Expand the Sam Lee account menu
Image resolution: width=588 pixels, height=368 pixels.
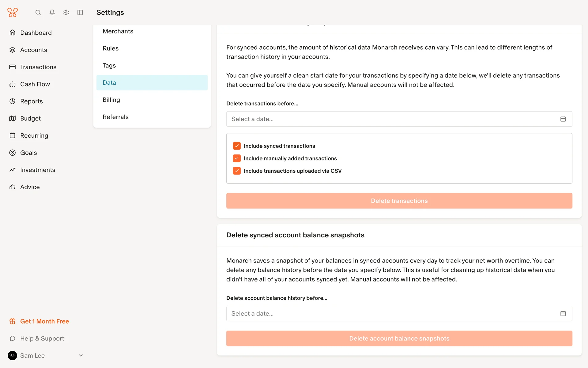(81, 355)
